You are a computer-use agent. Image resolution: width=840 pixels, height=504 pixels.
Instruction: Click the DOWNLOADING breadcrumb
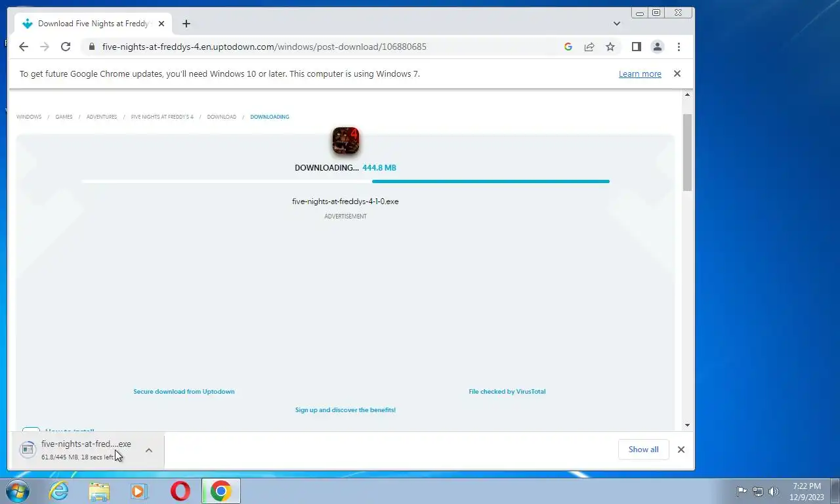click(x=270, y=117)
